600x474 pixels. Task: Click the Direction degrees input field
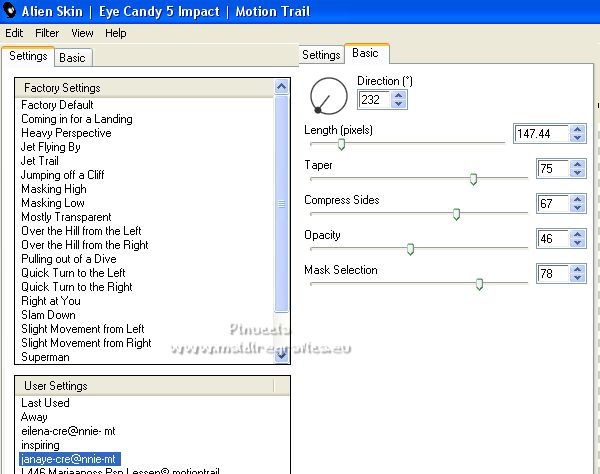375,100
